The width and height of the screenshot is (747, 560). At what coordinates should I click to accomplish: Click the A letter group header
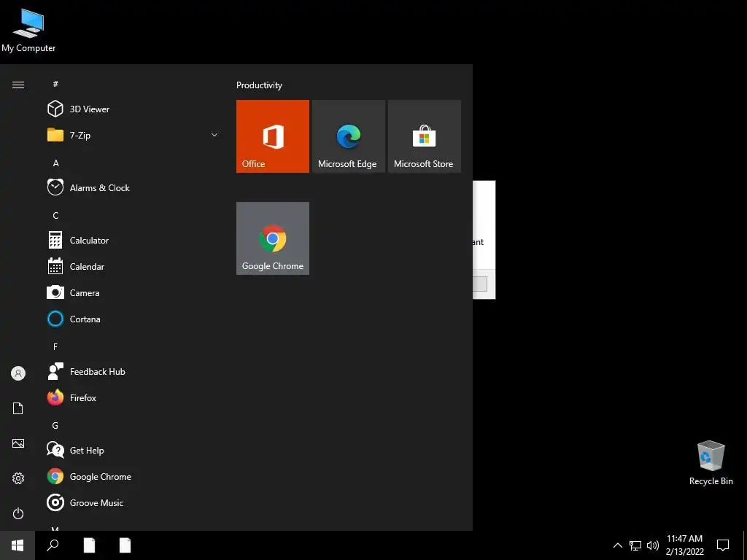[x=55, y=163]
